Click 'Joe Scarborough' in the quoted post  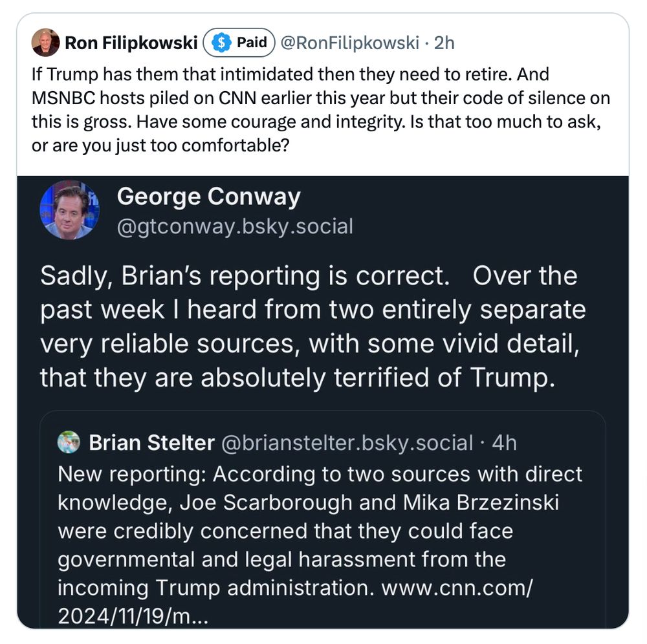266,502
